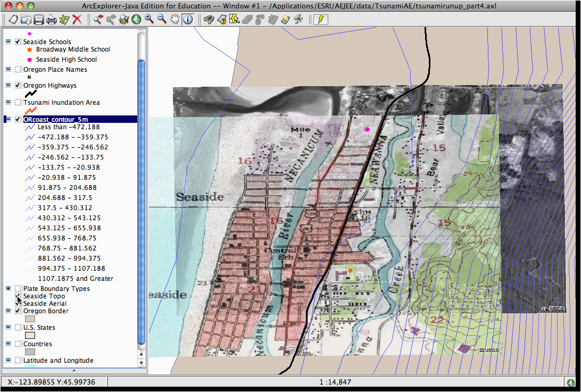This screenshot has height=392, width=581.
Task: Uncheck the Seaside Schools layer
Action: (x=18, y=42)
